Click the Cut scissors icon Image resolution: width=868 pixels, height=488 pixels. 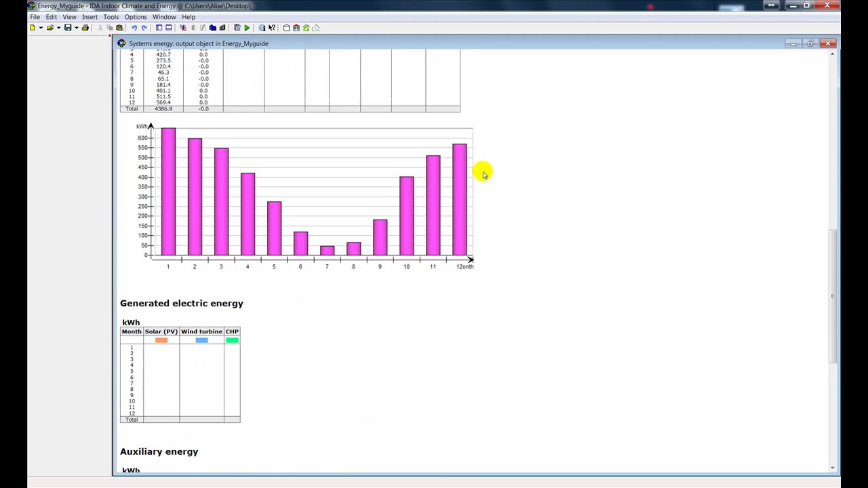(100, 28)
